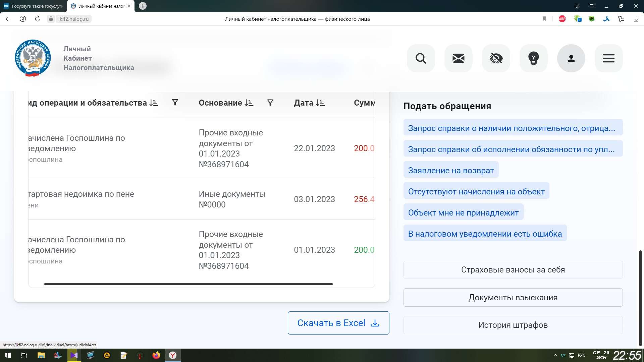
Task: Select Объект мне не принадлежит request
Action: point(463,213)
